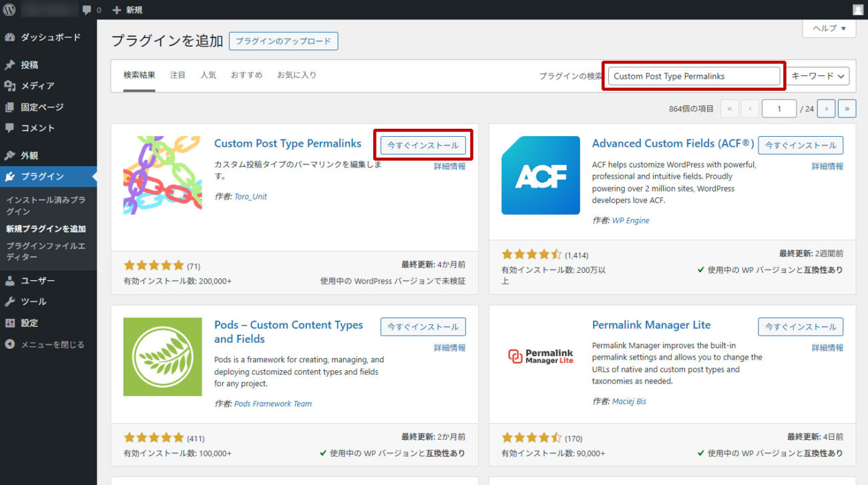Open the user avatar in the top corner
The width and height of the screenshot is (868, 485).
(x=857, y=9)
